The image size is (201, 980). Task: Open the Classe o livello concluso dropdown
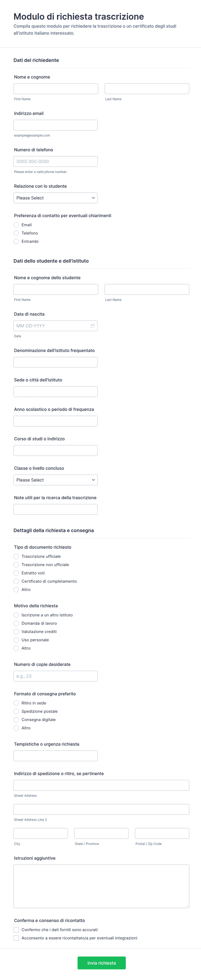point(56,480)
